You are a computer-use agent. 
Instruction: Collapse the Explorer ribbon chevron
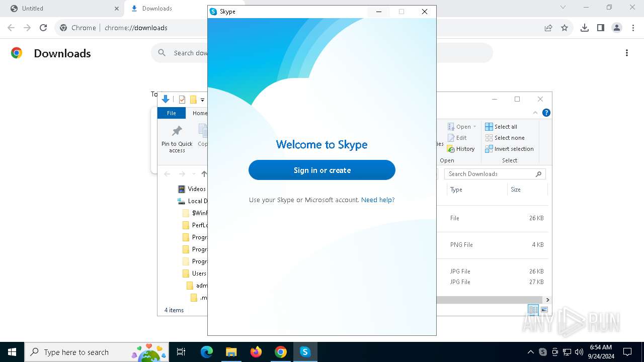pos(535,113)
